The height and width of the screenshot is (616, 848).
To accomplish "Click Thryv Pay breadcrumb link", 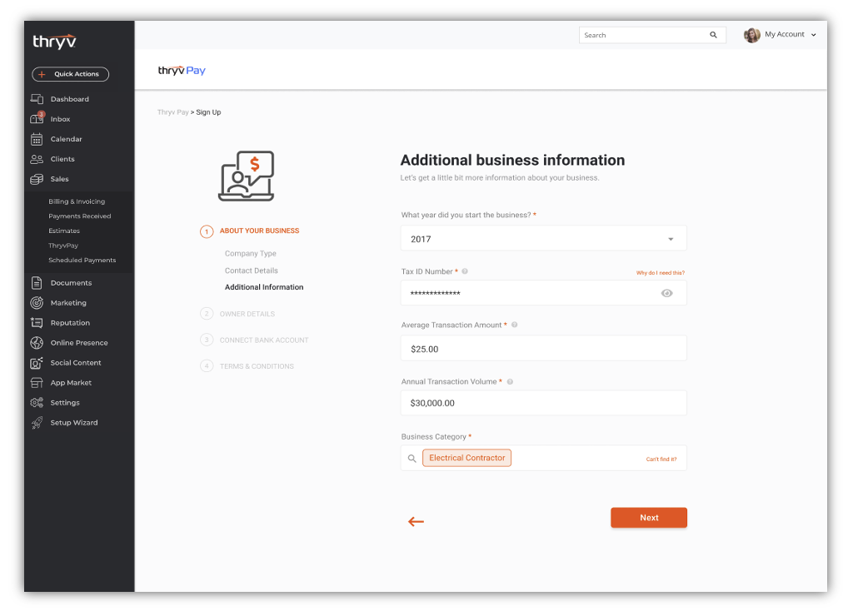I will 173,112.
